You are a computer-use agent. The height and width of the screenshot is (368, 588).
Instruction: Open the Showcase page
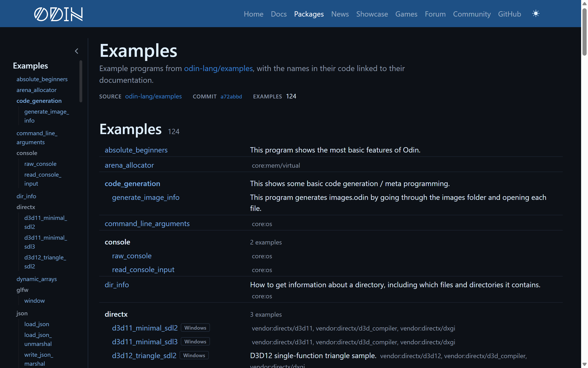[x=372, y=14]
